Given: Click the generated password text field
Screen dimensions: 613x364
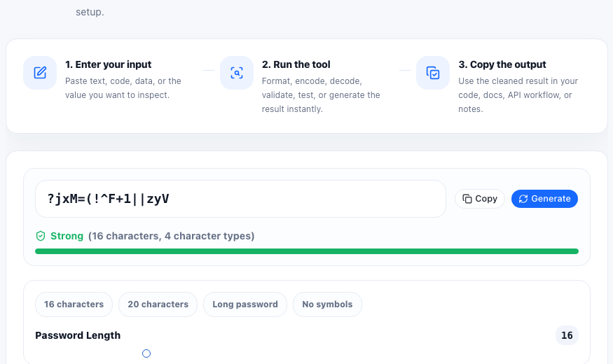Looking at the screenshot, I should 240,199.
